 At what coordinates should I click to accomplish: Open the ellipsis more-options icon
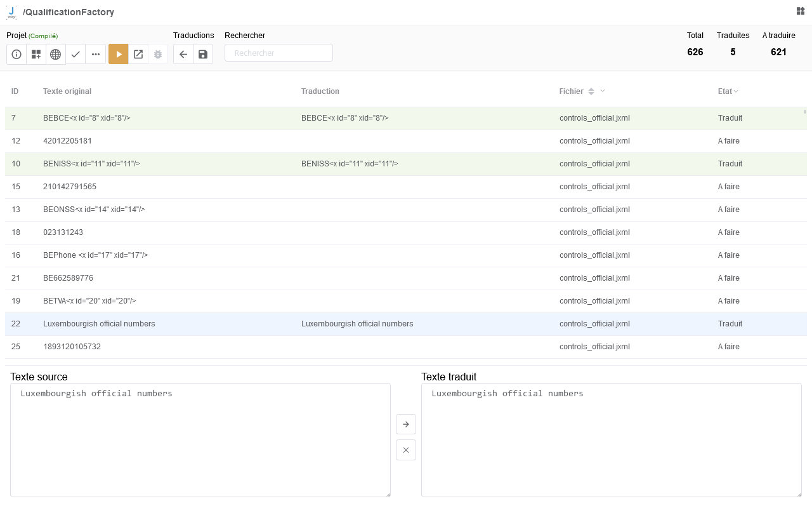[95, 54]
